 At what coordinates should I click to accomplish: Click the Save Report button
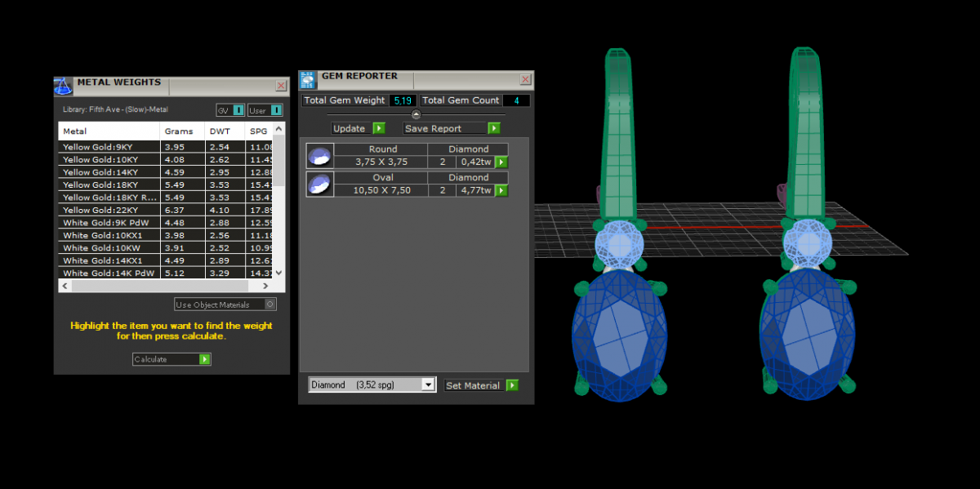pyautogui.click(x=452, y=128)
